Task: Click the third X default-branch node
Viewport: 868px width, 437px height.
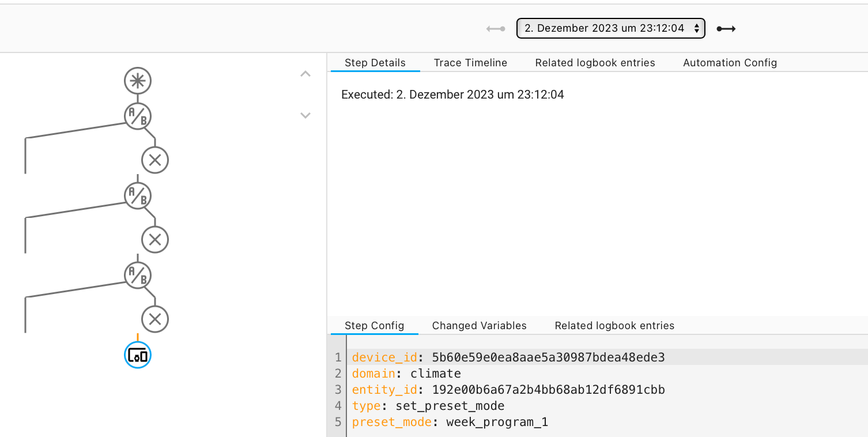Action: pyautogui.click(x=155, y=319)
